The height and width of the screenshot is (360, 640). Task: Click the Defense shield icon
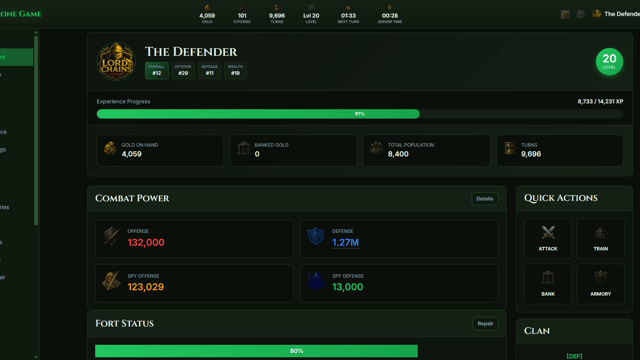tap(316, 236)
